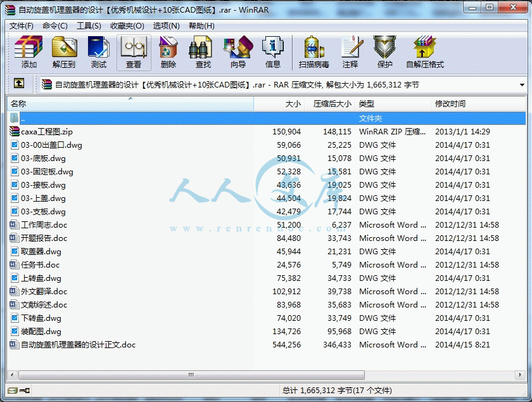
Task: Sort by the 类型 column header
Action: coord(393,103)
